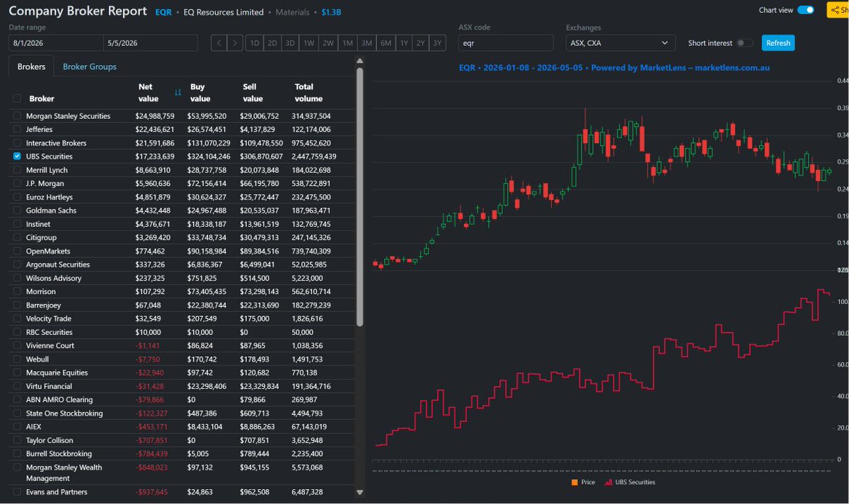Tick the Jefferies broker checkbox

tap(17, 129)
